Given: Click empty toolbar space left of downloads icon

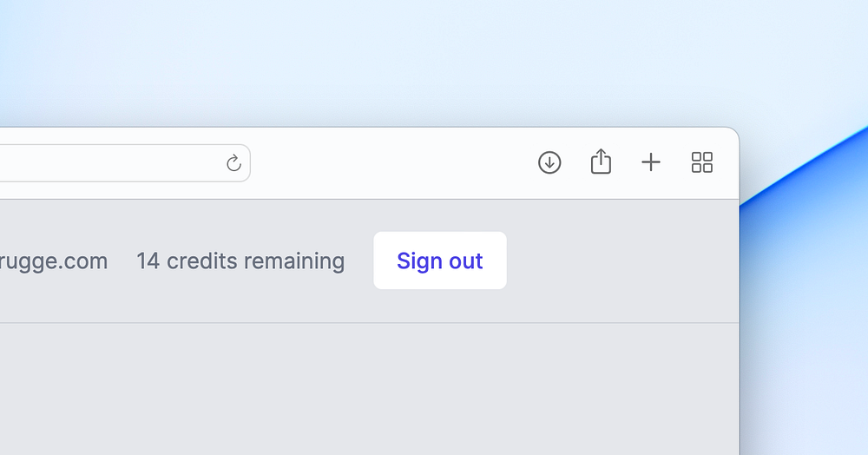Looking at the screenshot, I should [391, 163].
